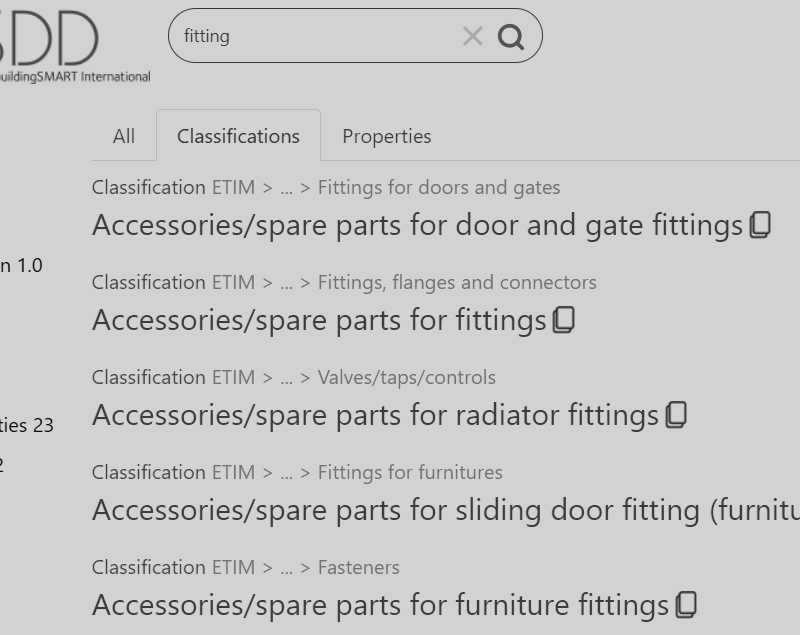
Task: Open Accessories/spare parts for furniture fittings
Action: [380, 605]
